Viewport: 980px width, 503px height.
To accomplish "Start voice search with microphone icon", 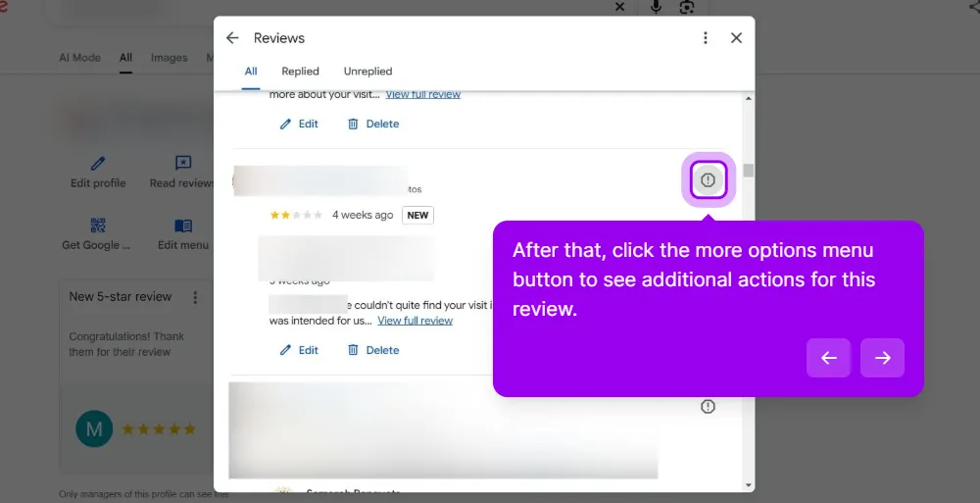I will [656, 7].
